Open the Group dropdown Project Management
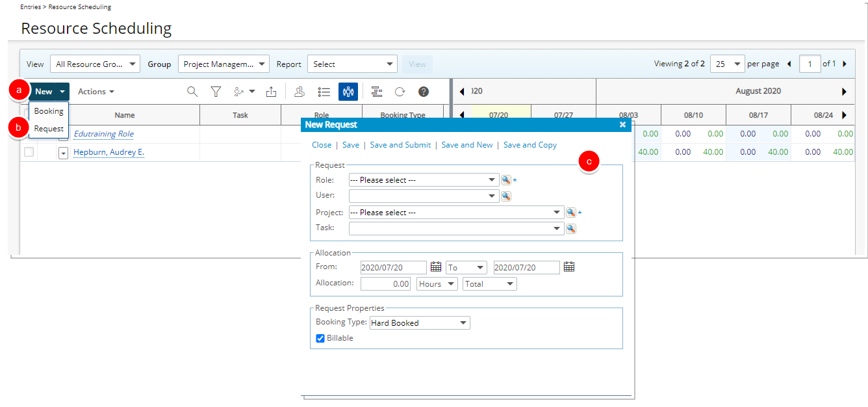Viewport: 868px width, 407px height. pyautogui.click(x=223, y=64)
